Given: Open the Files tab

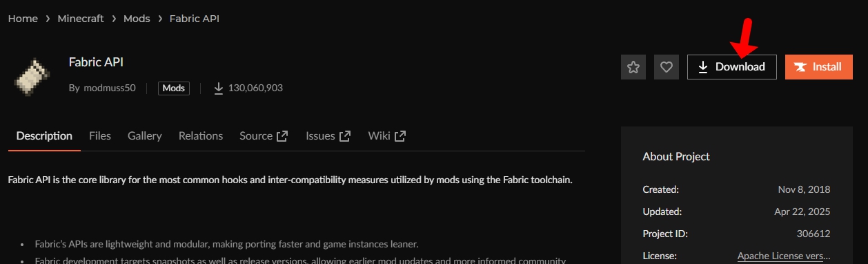Looking at the screenshot, I should point(100,136).
